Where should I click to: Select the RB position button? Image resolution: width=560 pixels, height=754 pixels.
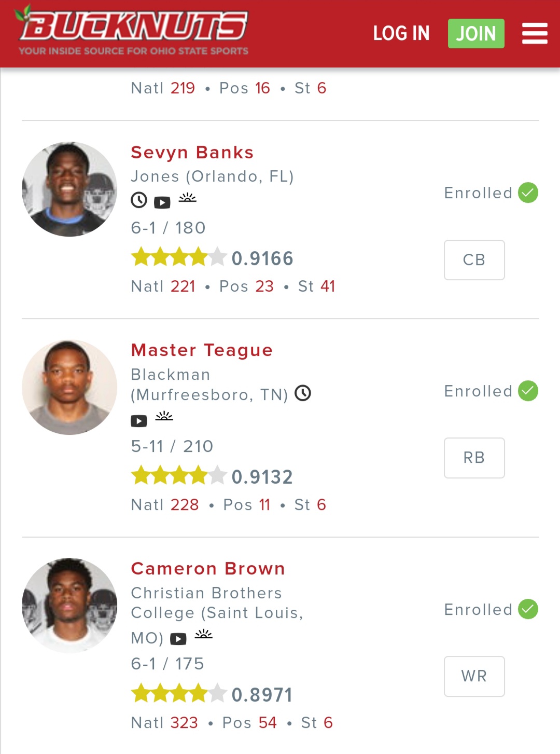click(x=474, y=458)
